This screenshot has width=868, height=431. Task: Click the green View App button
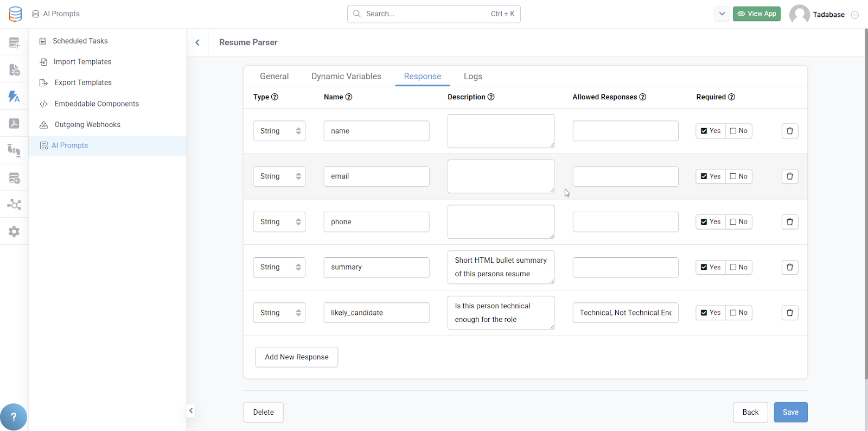click(x=757, y=14)
